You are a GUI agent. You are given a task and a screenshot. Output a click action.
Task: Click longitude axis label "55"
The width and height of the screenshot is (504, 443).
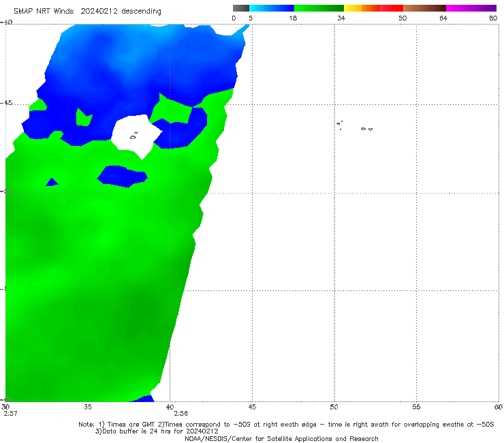[416, 407]
